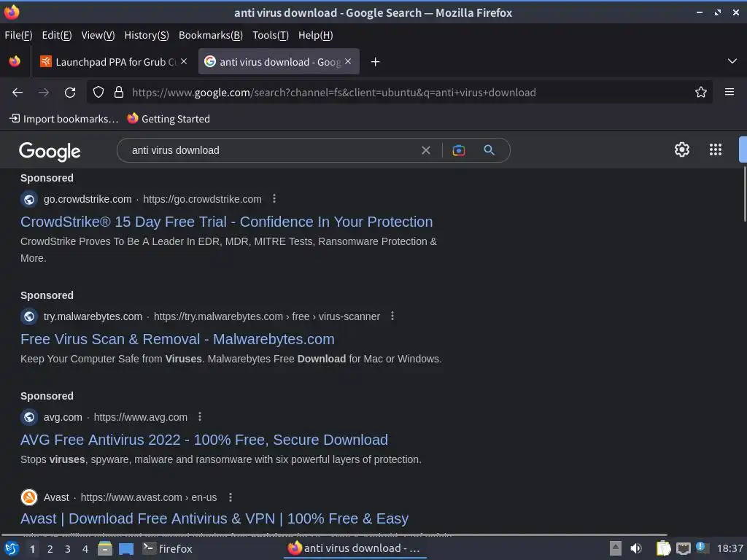This screenshot has width=747, height=560.
Task: Reload the current page
Action: (x=70, y=93)
